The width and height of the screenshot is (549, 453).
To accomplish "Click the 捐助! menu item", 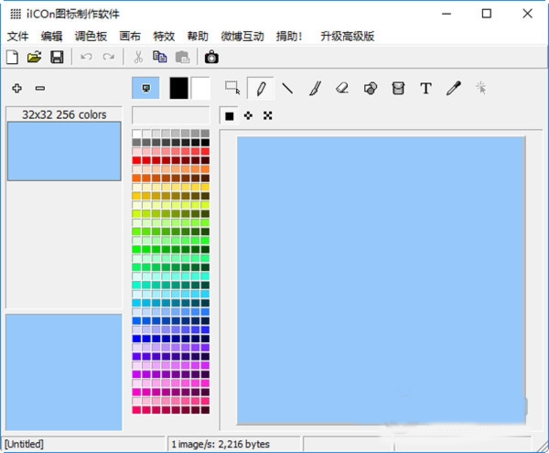I will click(289, 36).
